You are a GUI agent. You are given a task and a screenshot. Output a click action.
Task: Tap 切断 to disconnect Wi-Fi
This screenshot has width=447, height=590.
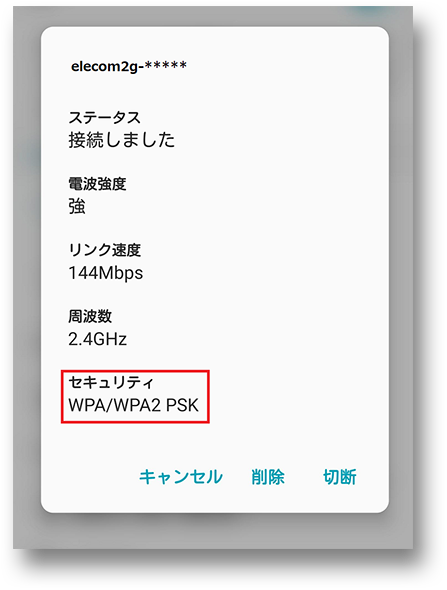[339, 476]
